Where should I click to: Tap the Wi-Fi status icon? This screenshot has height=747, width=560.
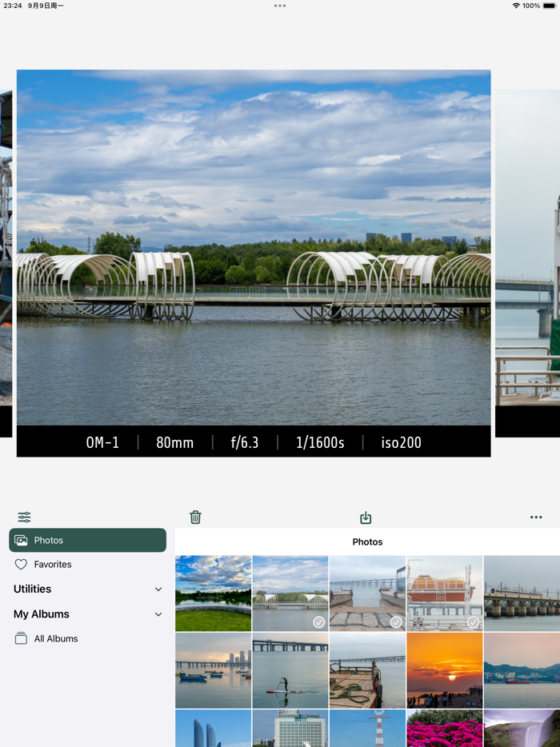coord(516,6)
